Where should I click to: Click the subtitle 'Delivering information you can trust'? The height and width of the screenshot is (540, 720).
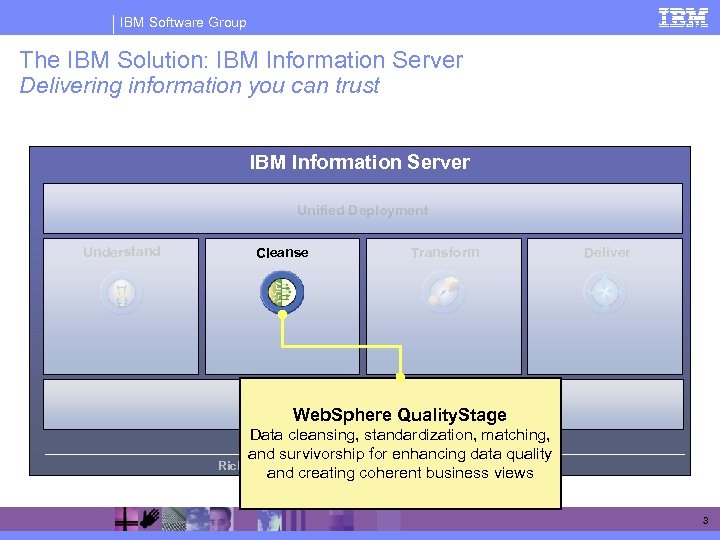coord(199,85)
